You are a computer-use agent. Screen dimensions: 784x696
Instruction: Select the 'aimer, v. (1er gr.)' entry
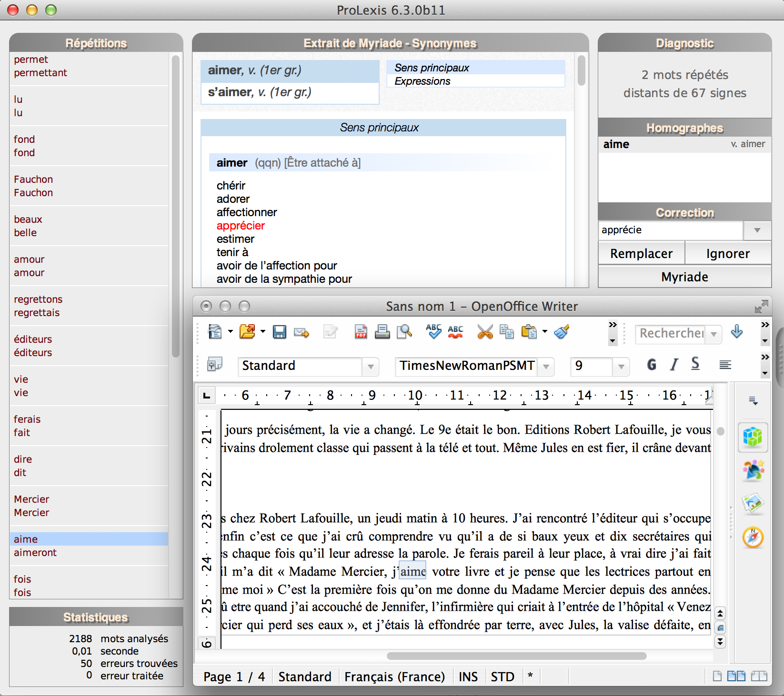pyautogui.click(x=290, y=70)
